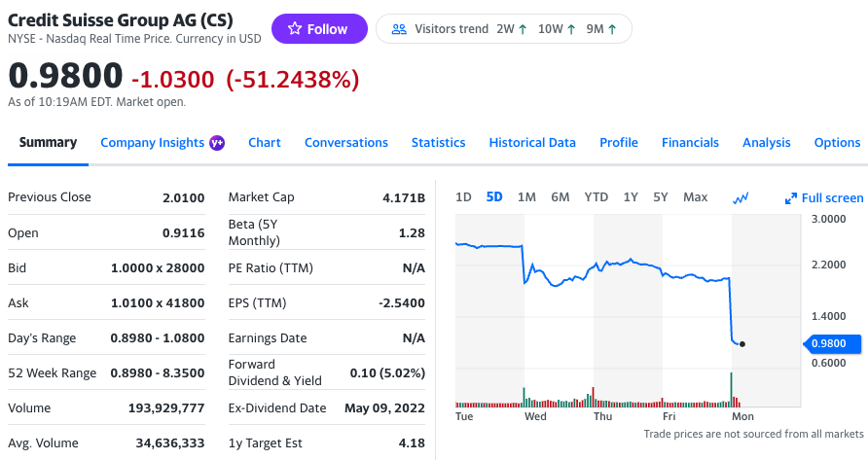868x460 pixels.
Task: Go to the Statistics tab
Action: [x=439, y=142]
